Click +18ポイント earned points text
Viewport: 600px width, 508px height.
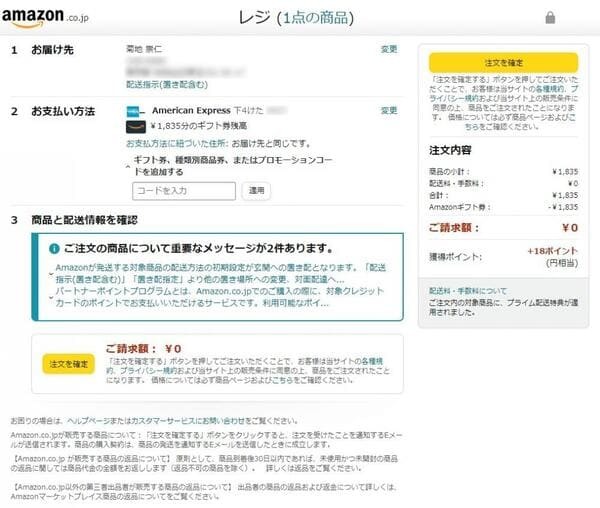click(x=552, y=251)
